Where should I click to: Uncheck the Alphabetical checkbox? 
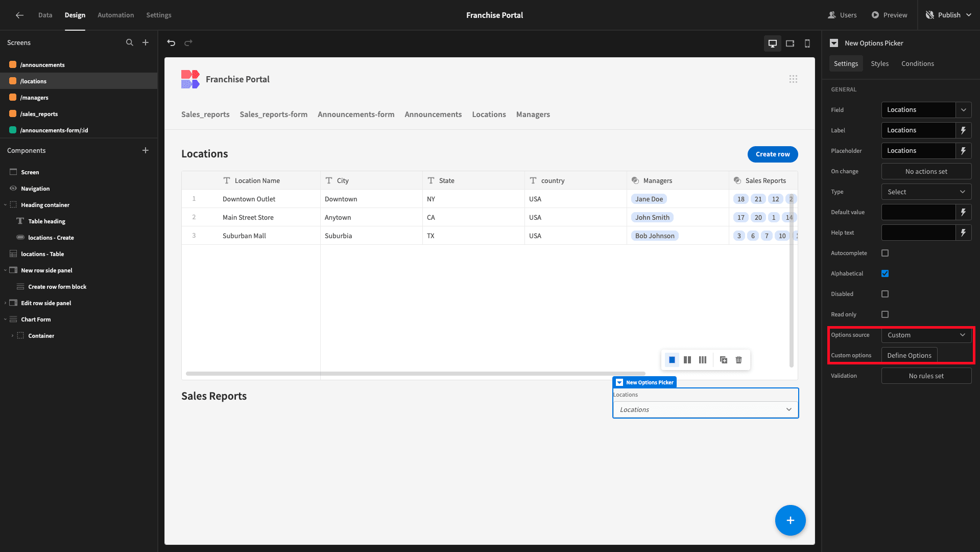pyautogui.click(x=885, y=273)
